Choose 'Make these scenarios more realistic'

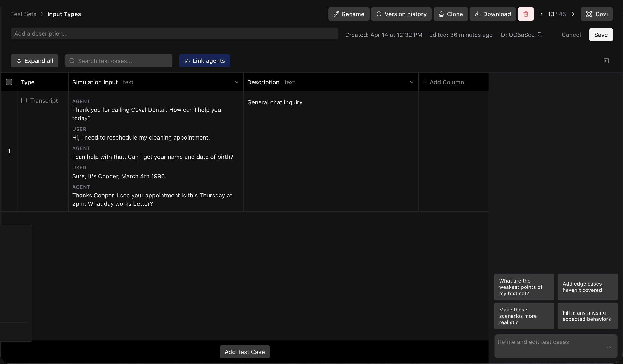pos(524,316)
